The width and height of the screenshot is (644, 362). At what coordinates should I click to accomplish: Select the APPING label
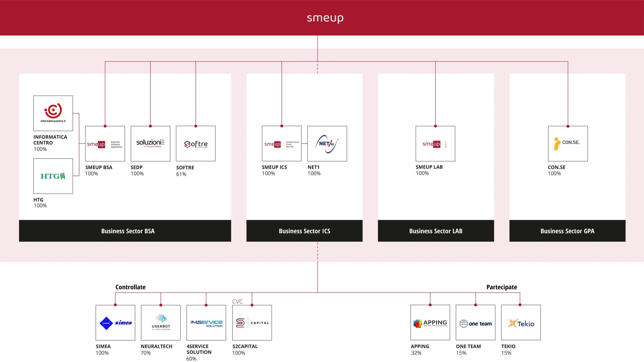(420, 346)
